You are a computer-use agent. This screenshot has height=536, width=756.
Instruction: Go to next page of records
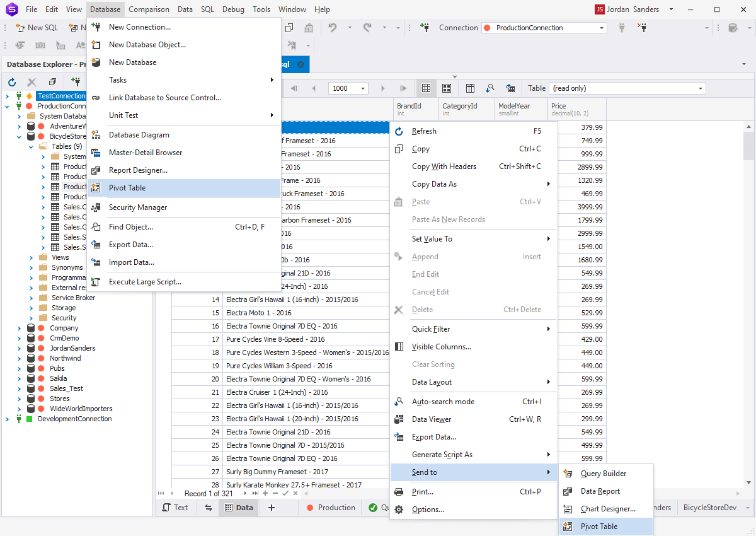point(383,88)
